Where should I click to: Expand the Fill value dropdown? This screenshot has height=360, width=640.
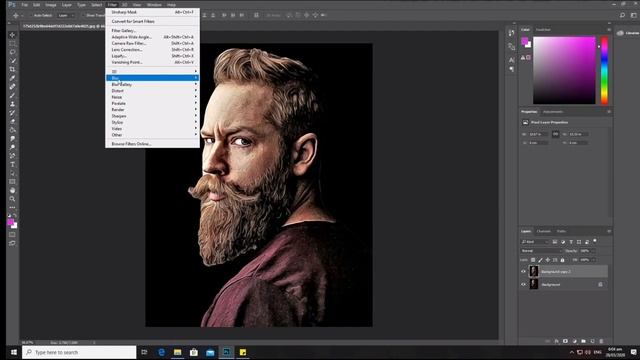click(x=593, y=260)
